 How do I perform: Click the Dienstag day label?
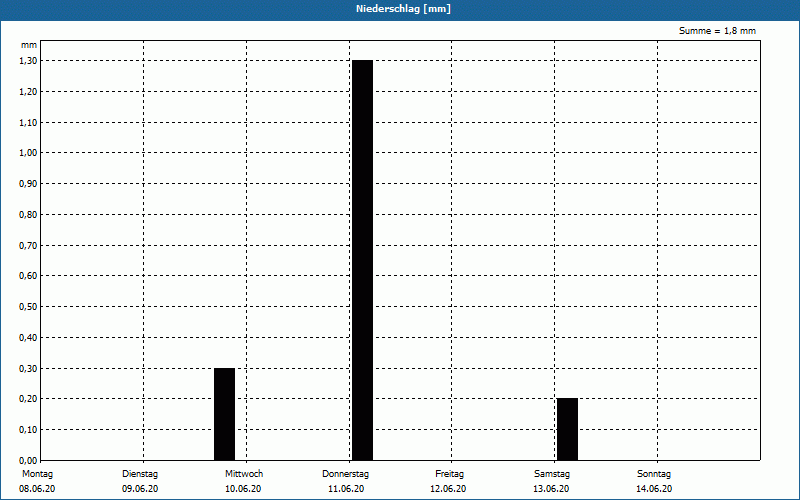(140, 474)
